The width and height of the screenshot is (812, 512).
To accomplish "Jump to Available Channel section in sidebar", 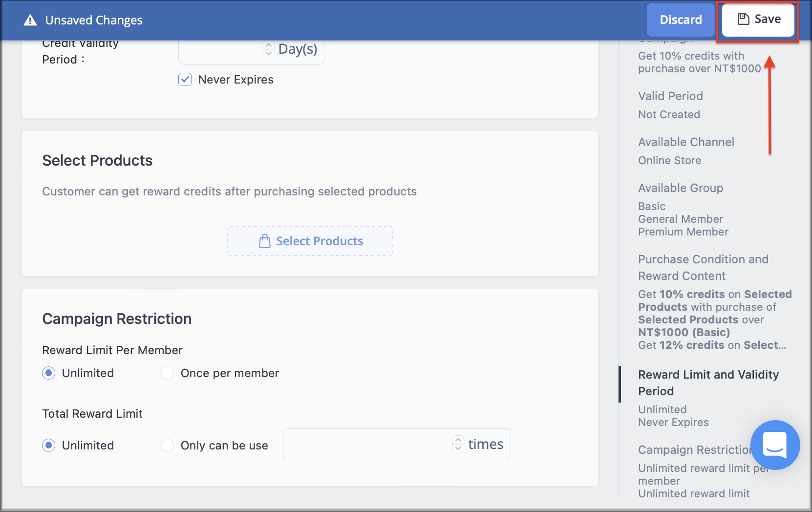I will tap(686, 142).
